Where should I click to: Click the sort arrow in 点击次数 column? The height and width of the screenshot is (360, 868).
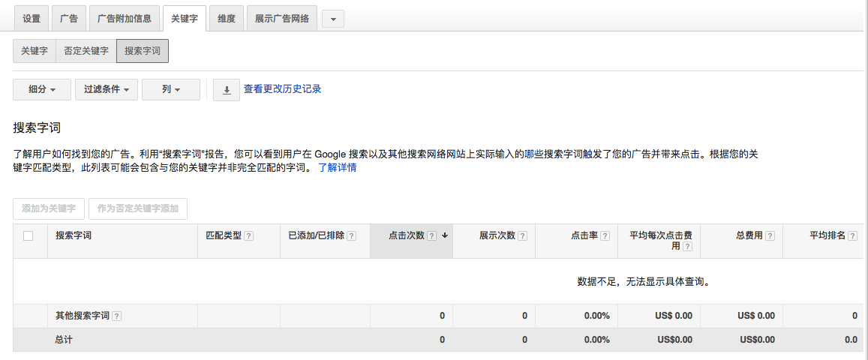pos(445,235)
